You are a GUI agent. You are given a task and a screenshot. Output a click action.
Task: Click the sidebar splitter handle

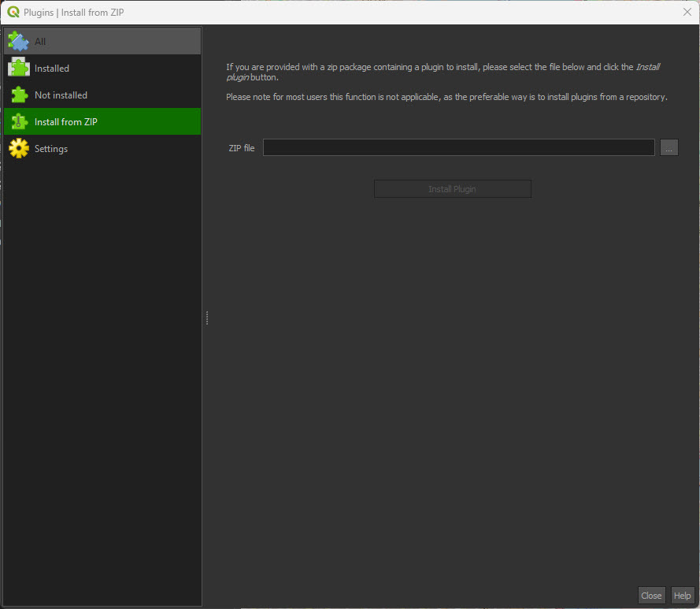coord(206,317)
